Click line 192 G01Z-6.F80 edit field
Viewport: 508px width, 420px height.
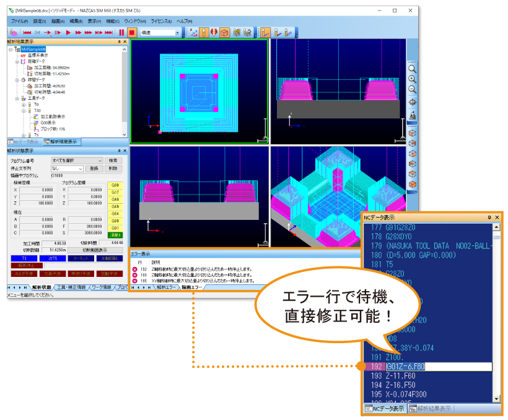439,367
